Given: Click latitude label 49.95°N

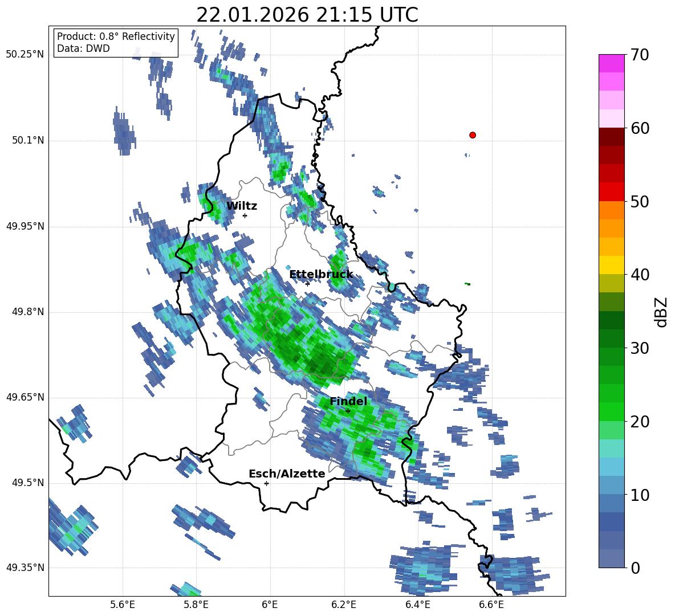Looking at the screenshot, I should coord(25,226).
